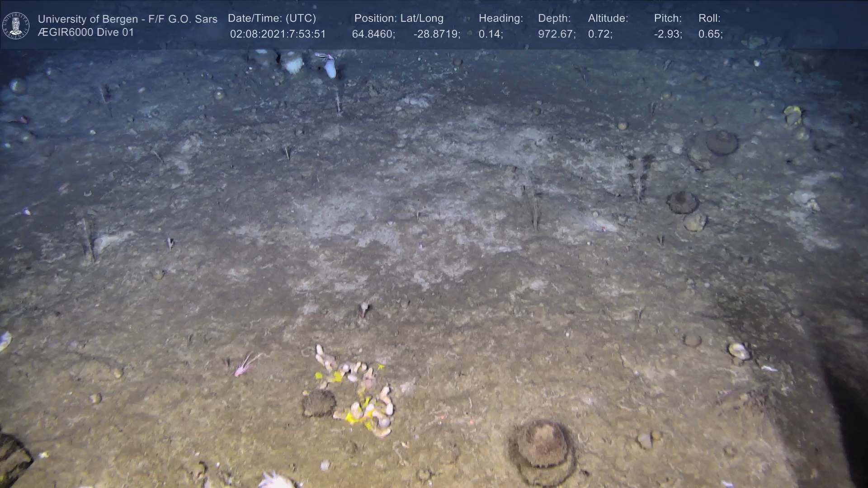The height and width of the screenshot is (488, 868).
Task: Select the timestamp 02:08:2021:7:53:51
Action: (278, 34)
